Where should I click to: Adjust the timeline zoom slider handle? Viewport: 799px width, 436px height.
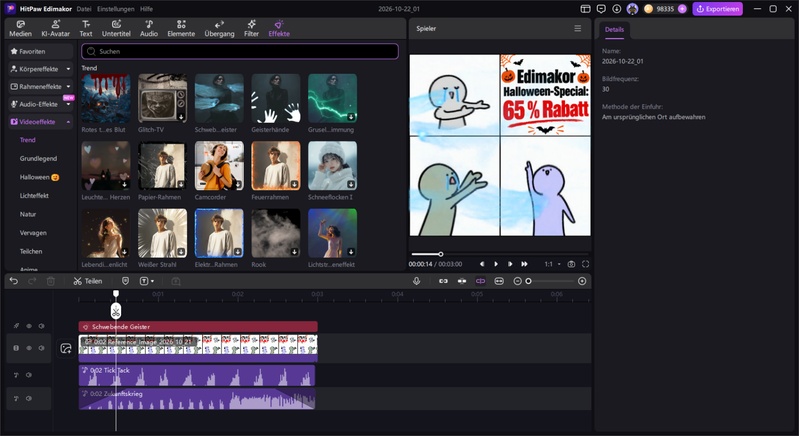pos(528,281)
